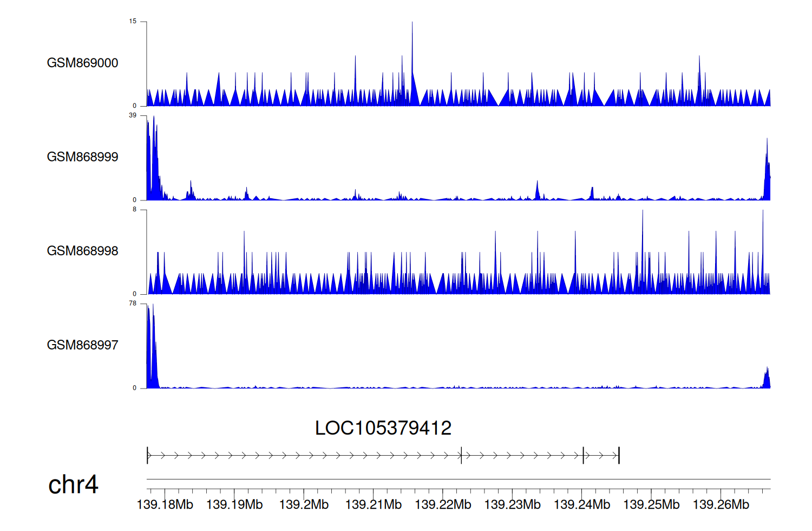Click the y-axis maximum value 78
The width and height of the screenshot is (812, 531).
click(x=133, y=303)
